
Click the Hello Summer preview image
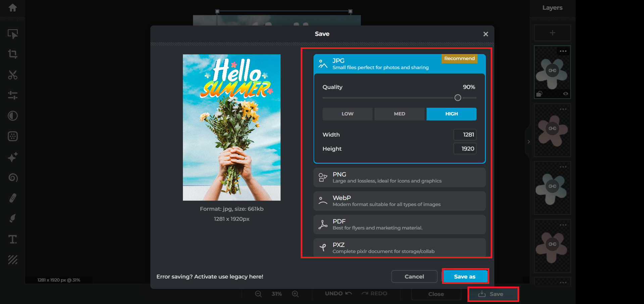[x=232, y=128]
